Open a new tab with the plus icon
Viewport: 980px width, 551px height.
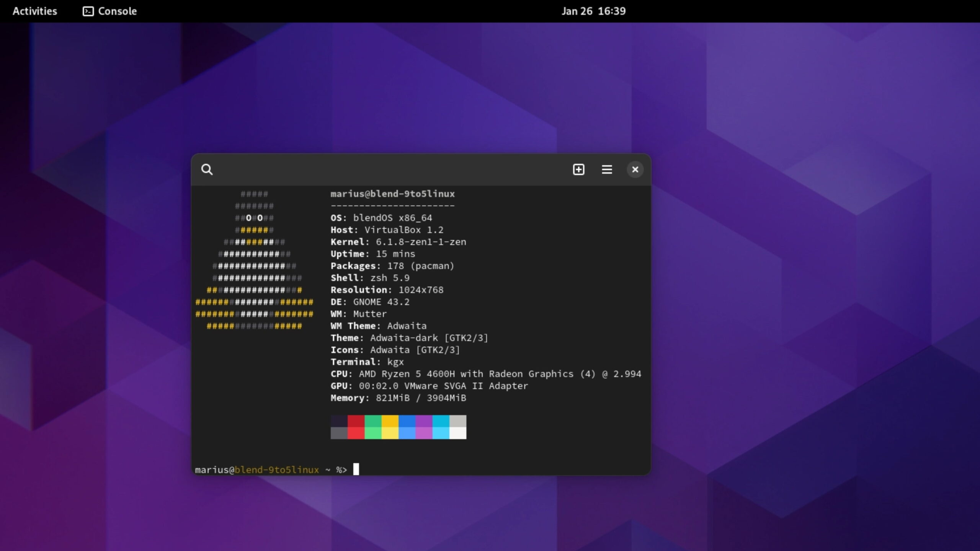pyautogui.click(x=578, y=170)
